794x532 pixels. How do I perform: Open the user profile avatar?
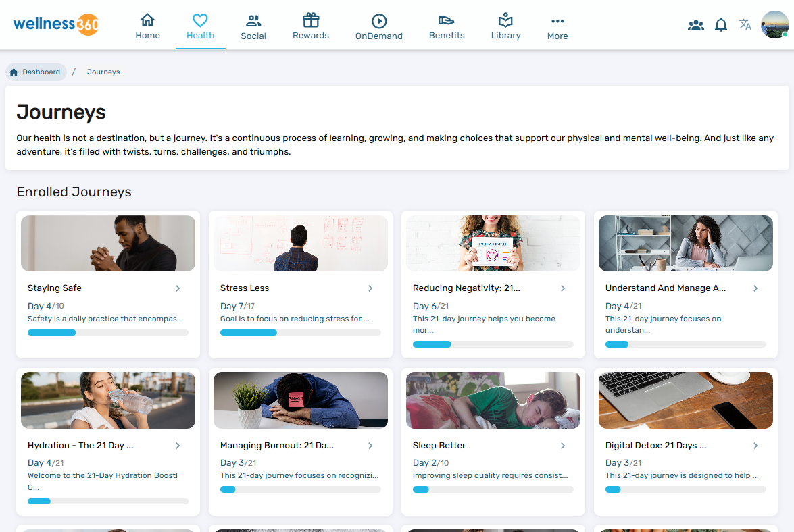774,25
